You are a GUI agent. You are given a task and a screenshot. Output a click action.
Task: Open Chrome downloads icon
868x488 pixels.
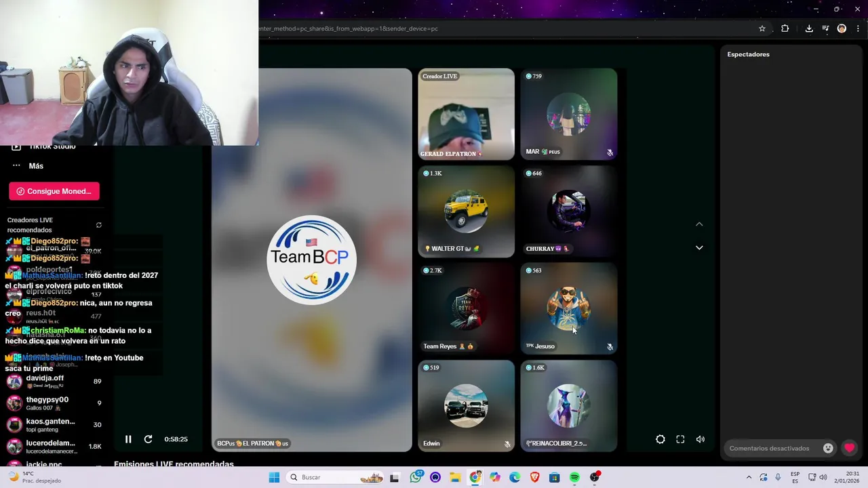click(809, 28)
